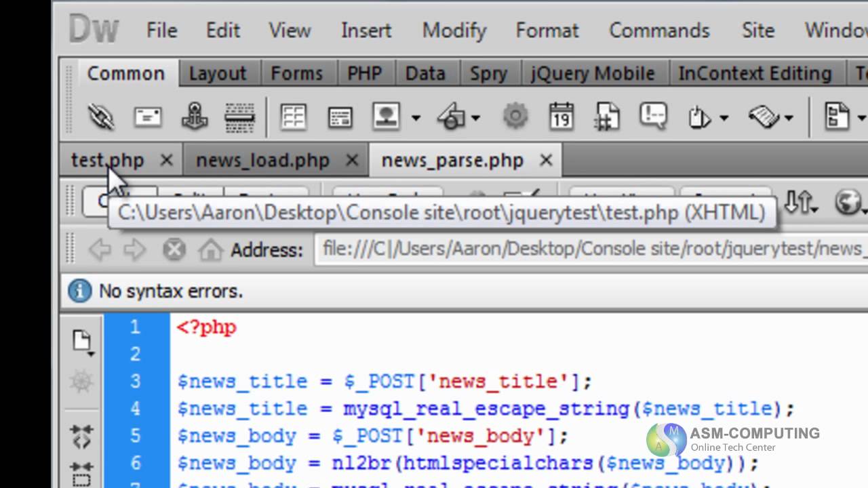Insert a Div Tag
Image resolution: width=868 pixels, height=488 pixels.
[x=340, y=117]
